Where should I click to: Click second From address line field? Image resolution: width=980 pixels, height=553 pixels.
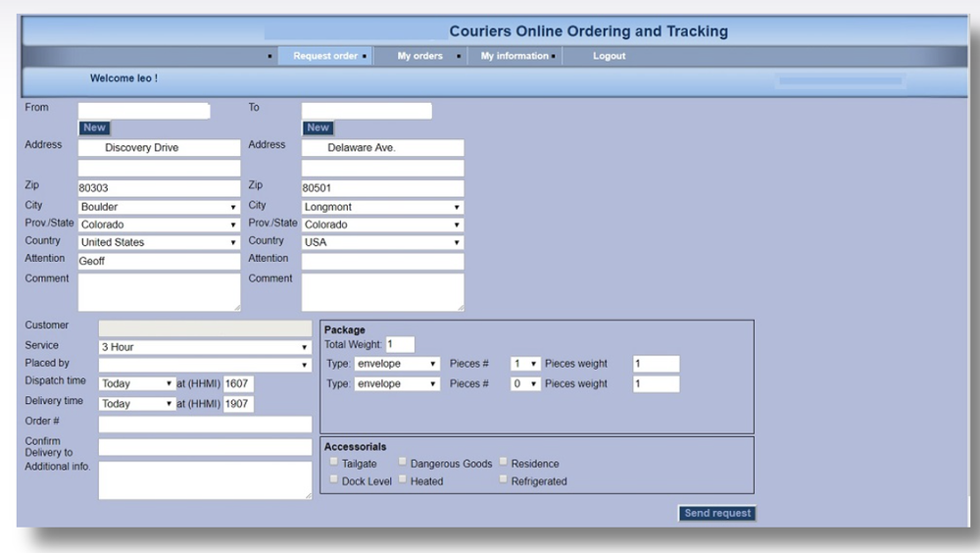tap(159, 168)
